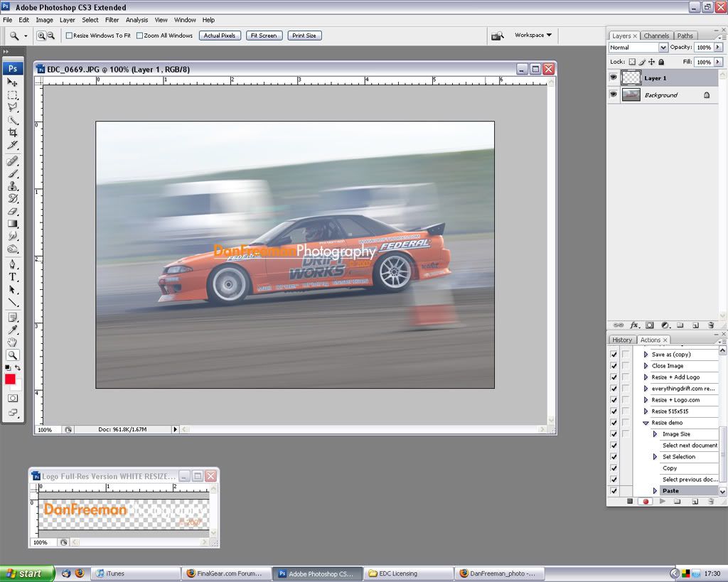Expand the Set Selection step
The height and width of the screenshot is (582, 728).
(x=655, y=457)
